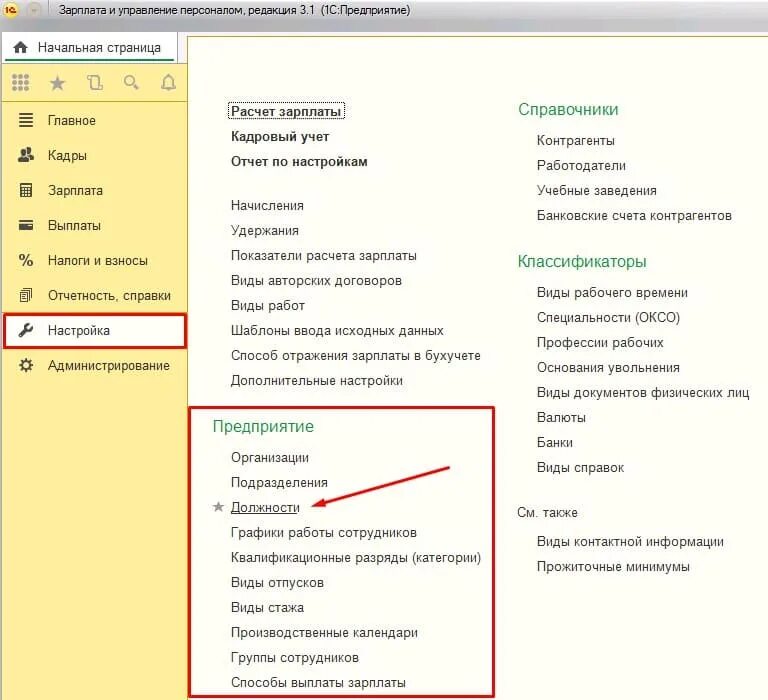Open the sections menu grid icon
The width and height of the screenshot is (768, 700).
point(20,83)
